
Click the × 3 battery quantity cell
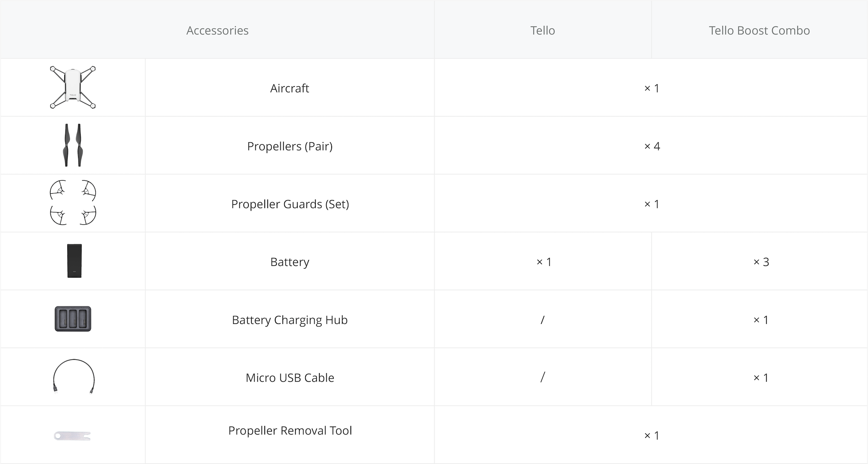pos(761,262)
